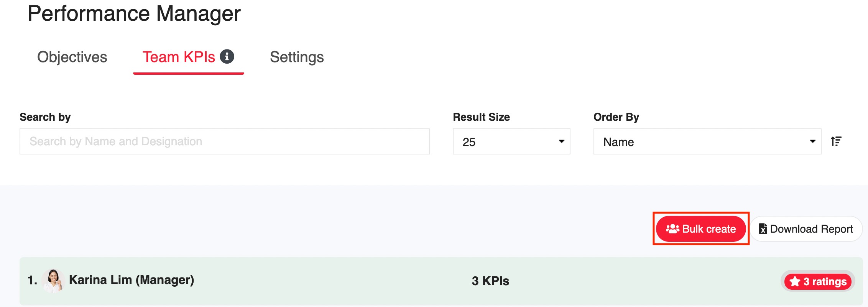Focus the Search by Name and Designation field
The width and height of the screenshot is (868, 307).
[x=224, y=141]
